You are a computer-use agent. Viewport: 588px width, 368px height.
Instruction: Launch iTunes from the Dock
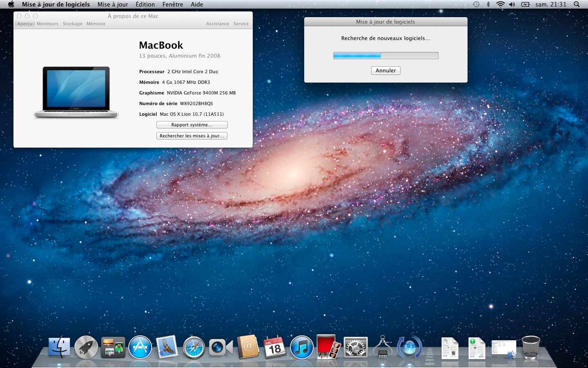pyautogui.click(x=302, y=348)
